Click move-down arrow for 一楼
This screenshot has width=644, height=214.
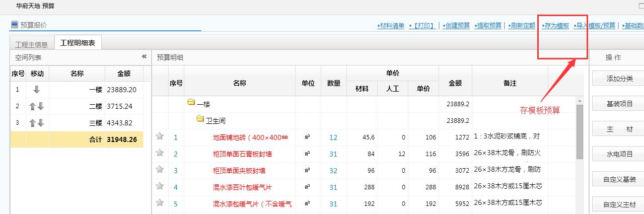[37, 90]
